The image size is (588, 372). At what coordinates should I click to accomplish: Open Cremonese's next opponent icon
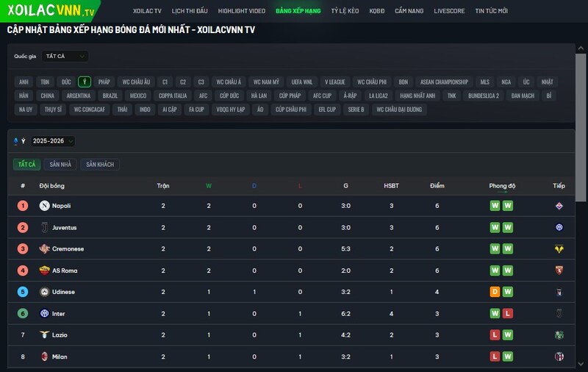pos(559,248)
